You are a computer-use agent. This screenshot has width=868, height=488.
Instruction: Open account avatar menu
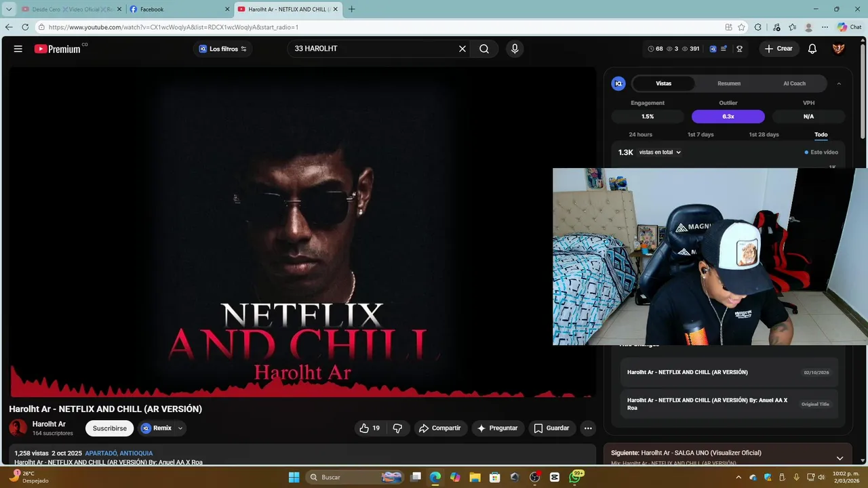point(839,49)
